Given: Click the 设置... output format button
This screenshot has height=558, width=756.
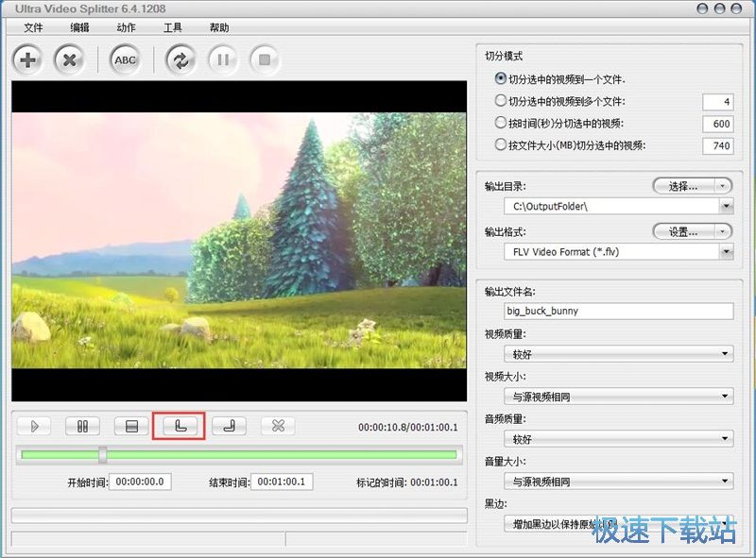Looking at the screenshot, I should tap(683, 232).
